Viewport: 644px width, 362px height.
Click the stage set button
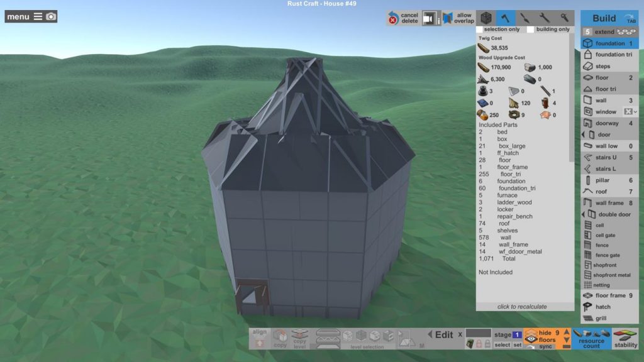[518, 345]
